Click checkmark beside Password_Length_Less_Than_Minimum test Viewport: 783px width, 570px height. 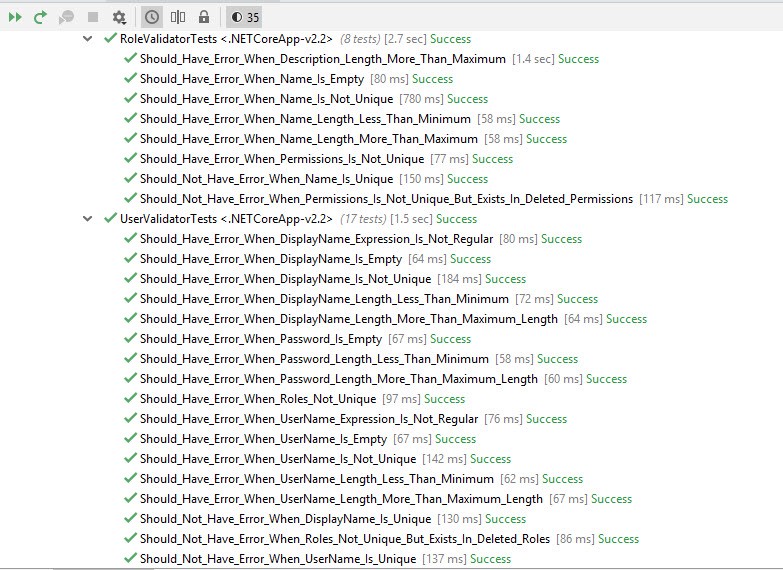pos(130,358)
